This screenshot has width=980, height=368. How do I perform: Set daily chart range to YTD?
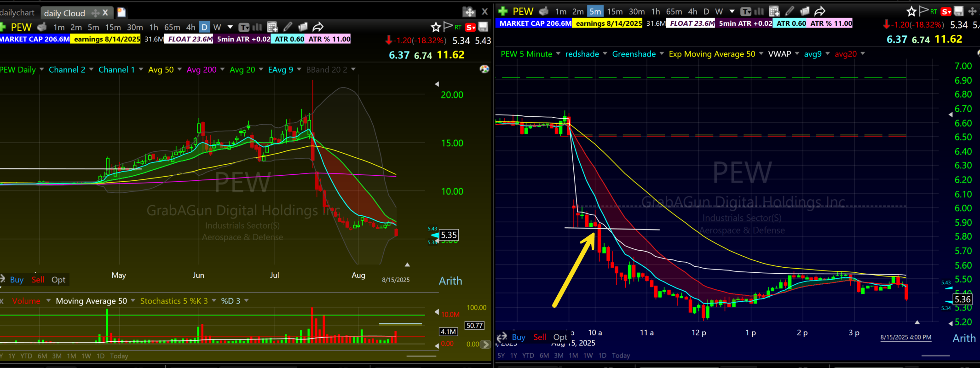[x=26, y=356]
